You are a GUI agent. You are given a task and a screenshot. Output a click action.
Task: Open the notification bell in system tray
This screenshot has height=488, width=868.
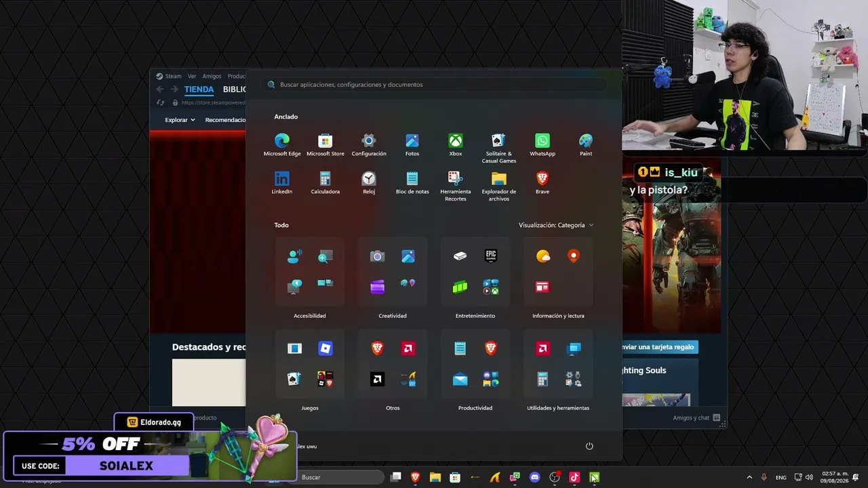tap(856, 477)
